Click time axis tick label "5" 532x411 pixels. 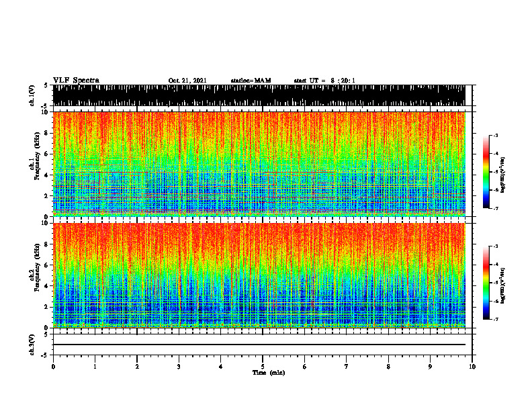(x=263, y=367)
